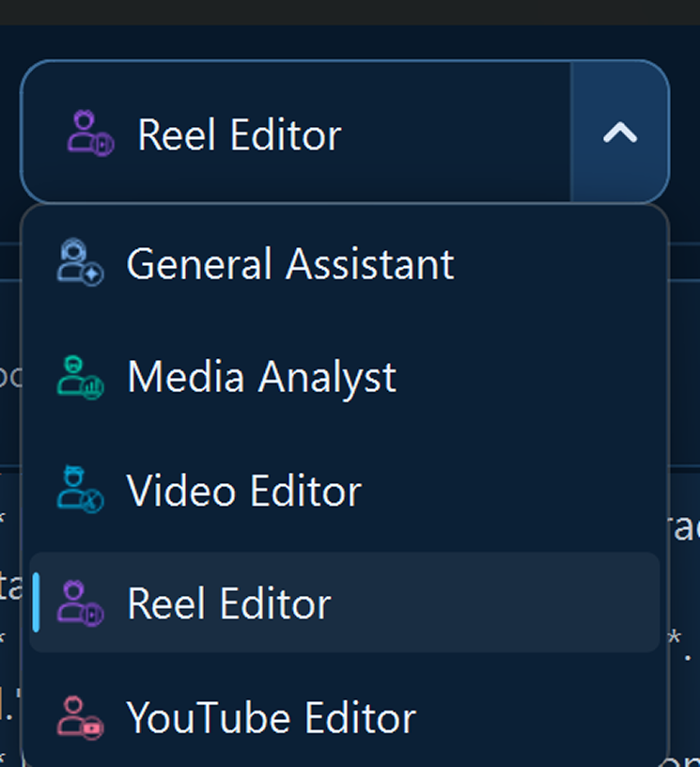
Task: Click the General Assistant persona icon
Action: point(81,262)
